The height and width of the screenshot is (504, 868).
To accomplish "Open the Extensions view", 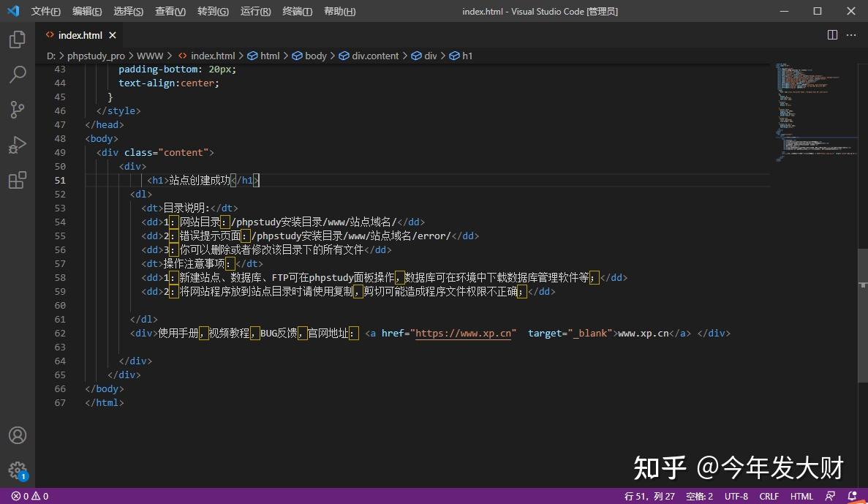I will coord(17,179).
